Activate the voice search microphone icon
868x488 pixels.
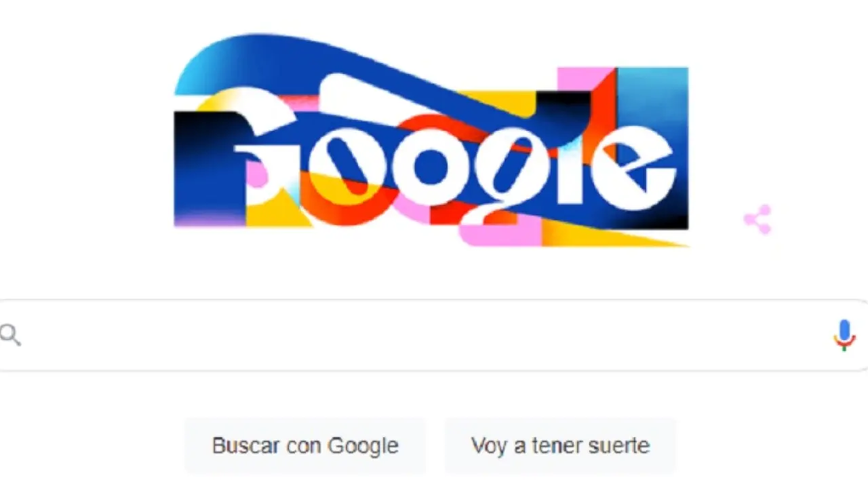(x=844, y=335)
